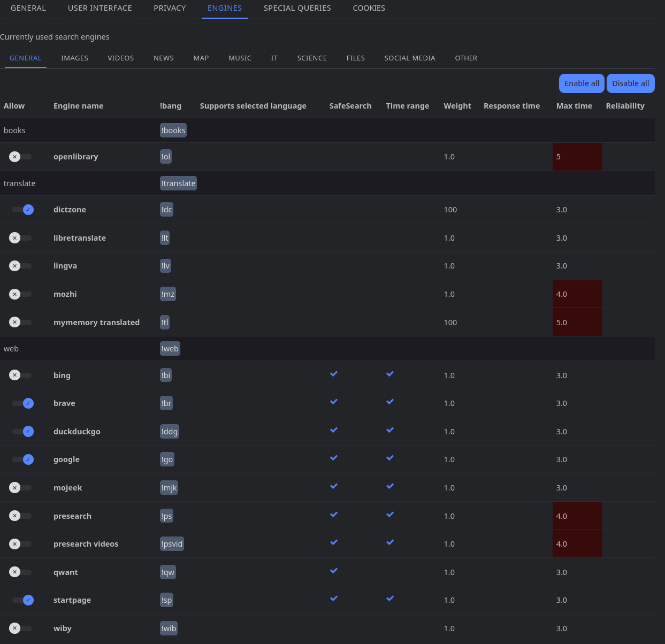
Task: Disable the google engine switch
Action: pyautogui.click(x=23, y=459)
